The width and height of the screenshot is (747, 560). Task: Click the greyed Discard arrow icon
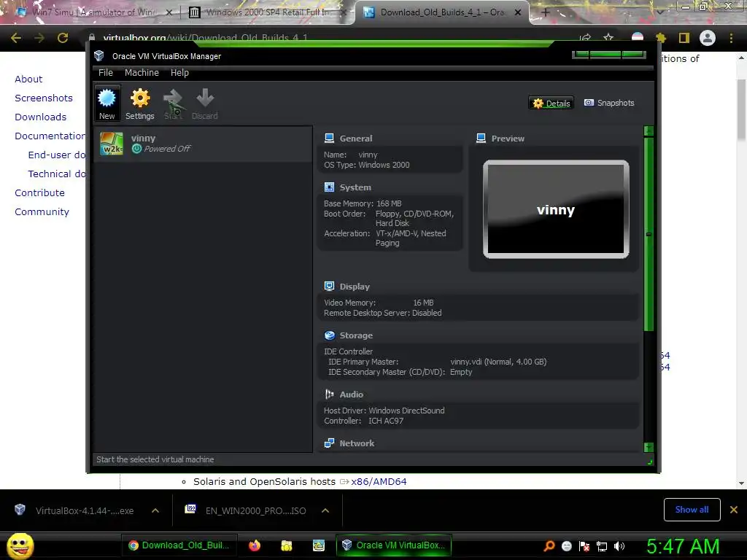[x=205, y=98]
